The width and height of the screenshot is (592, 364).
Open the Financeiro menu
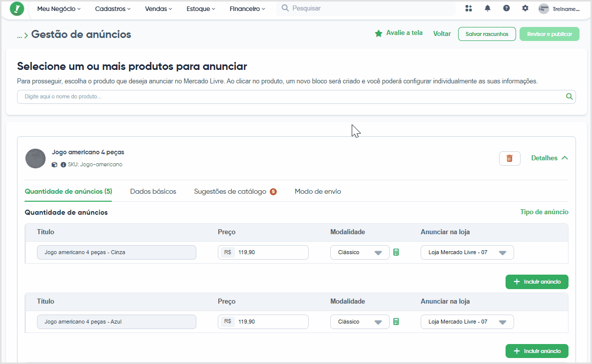[247, 8]
